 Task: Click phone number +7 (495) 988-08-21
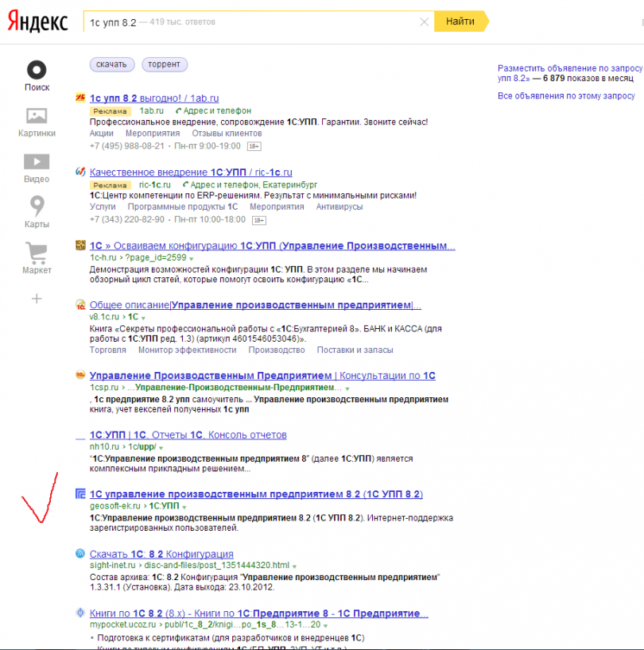(x=127, y=146)
